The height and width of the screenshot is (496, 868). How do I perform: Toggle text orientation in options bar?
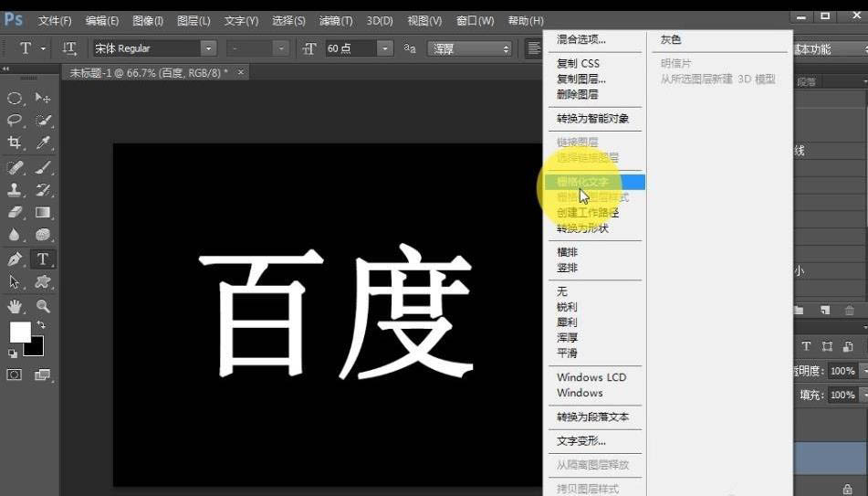[x=69, y=48]
